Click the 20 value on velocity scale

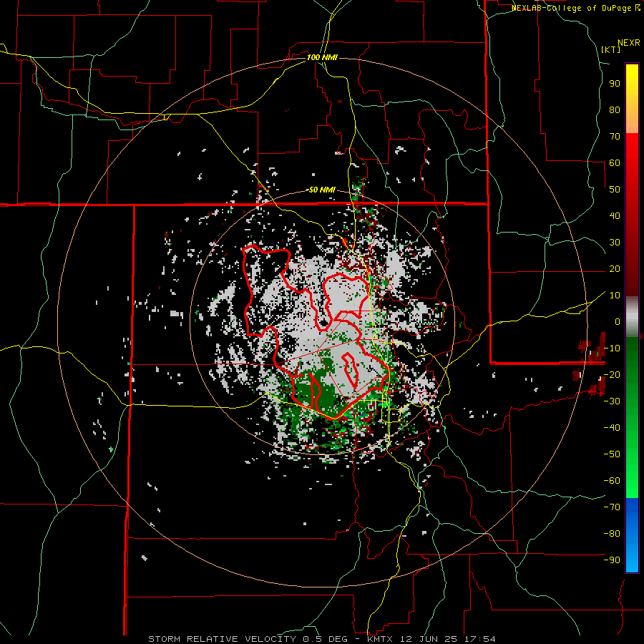(x=615, y=269)
